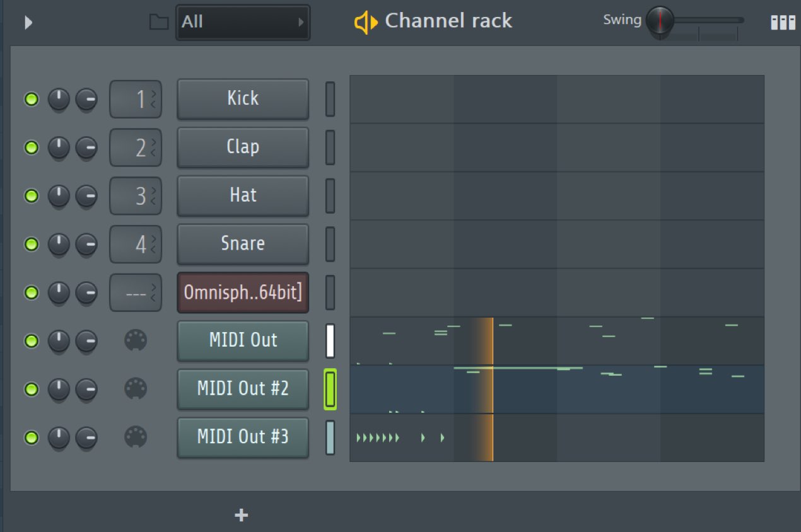Click the channel filter folder icon

tap(158, 22)
